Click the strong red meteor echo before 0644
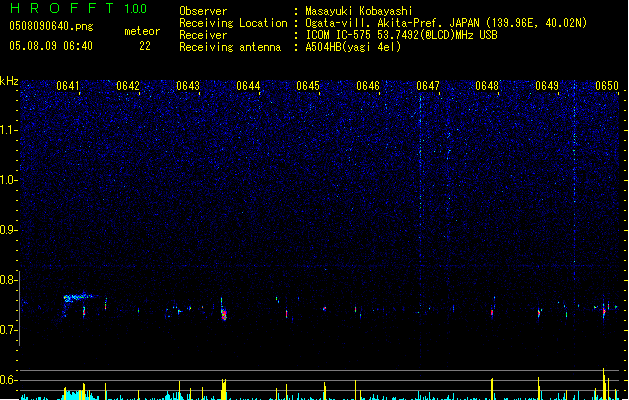 pos(224,314)
